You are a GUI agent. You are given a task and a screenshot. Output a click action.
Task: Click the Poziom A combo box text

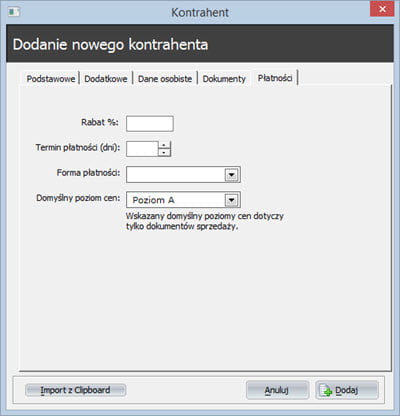click(154, 200)
